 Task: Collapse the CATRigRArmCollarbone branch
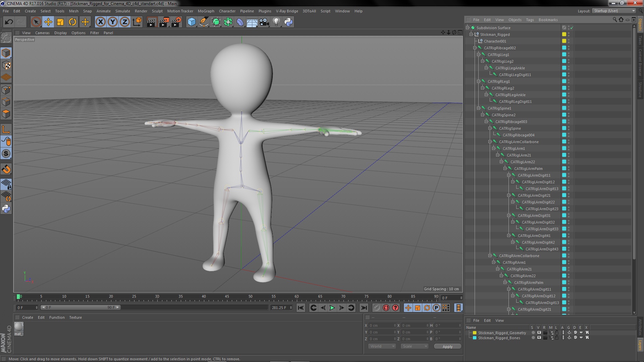click(490, 256)
